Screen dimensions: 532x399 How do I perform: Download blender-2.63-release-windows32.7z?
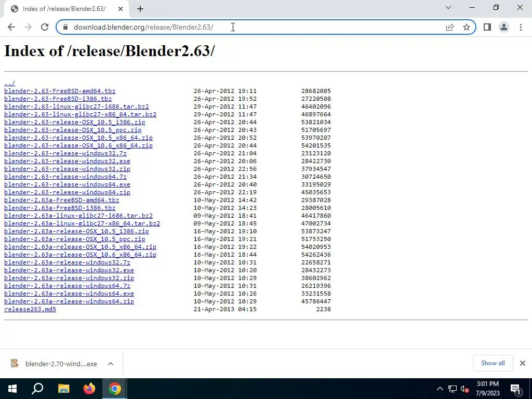click(x=65, y=153)
